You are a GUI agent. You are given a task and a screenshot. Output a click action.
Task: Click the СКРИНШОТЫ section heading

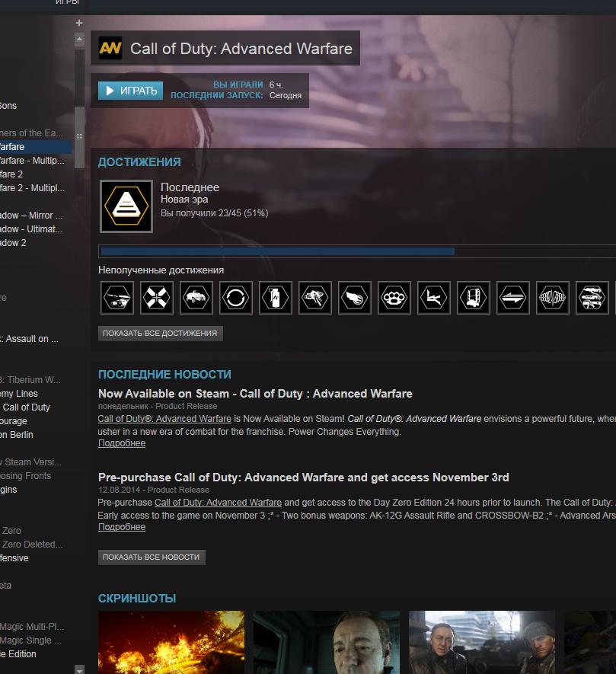click(x=137, y=599)
